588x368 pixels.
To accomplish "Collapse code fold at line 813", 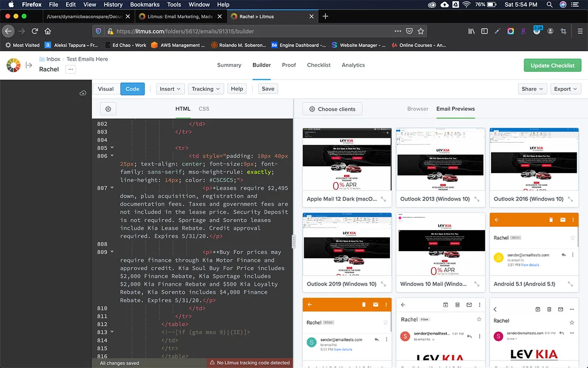I will 112,332.
